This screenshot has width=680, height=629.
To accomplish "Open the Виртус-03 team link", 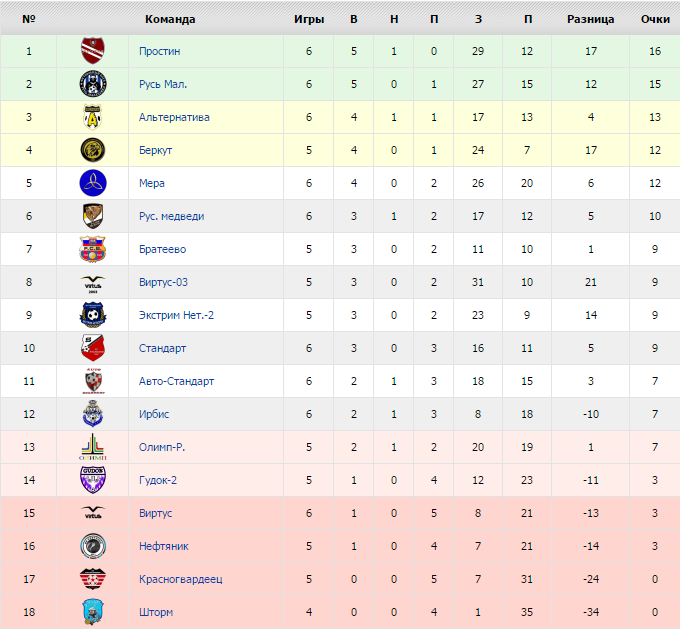I will (x=163, y=282).
